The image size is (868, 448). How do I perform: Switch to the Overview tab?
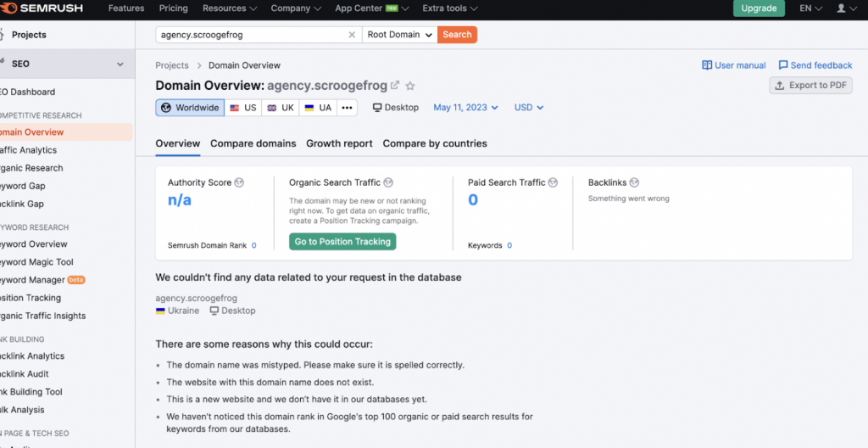[x=178, y=143]
